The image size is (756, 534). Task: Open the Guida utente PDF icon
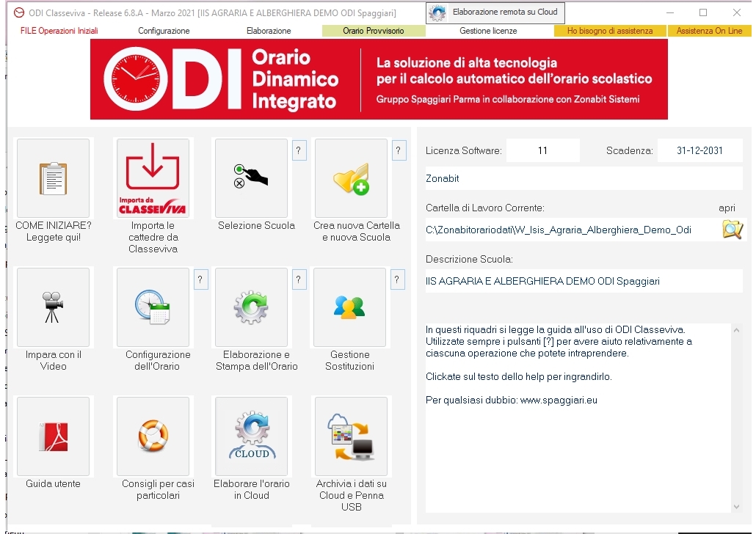pos(53,436)
